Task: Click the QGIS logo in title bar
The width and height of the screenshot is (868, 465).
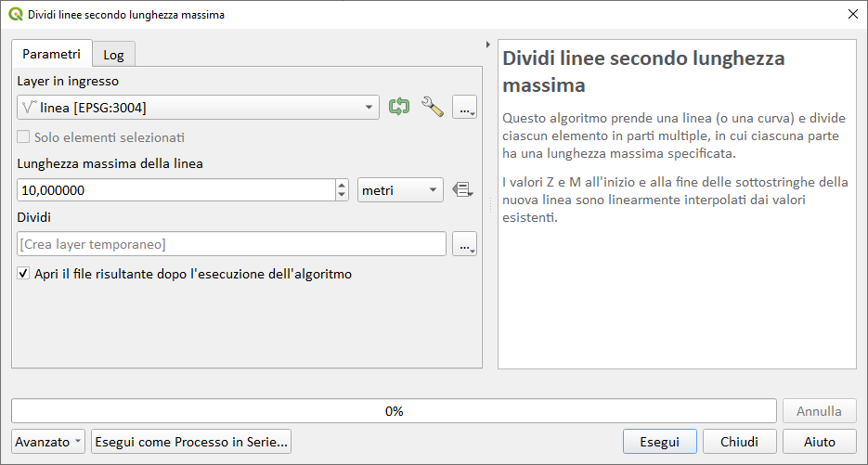Action: (x=16, y=15)
